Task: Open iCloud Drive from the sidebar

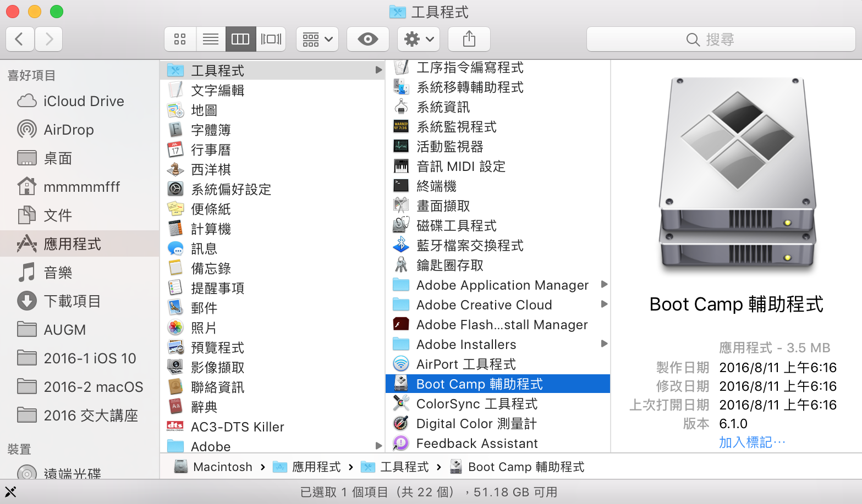Action: (x=83, y=101)
